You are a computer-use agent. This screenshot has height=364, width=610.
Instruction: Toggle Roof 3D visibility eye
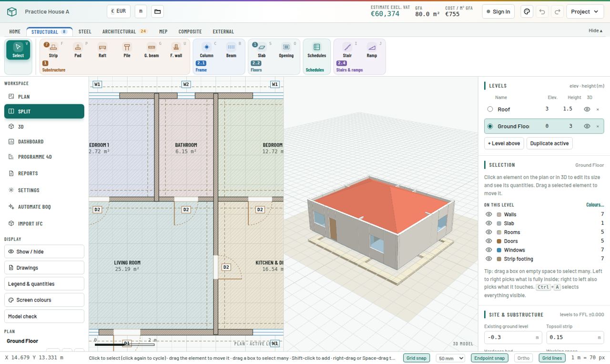(x=587, y=109)
